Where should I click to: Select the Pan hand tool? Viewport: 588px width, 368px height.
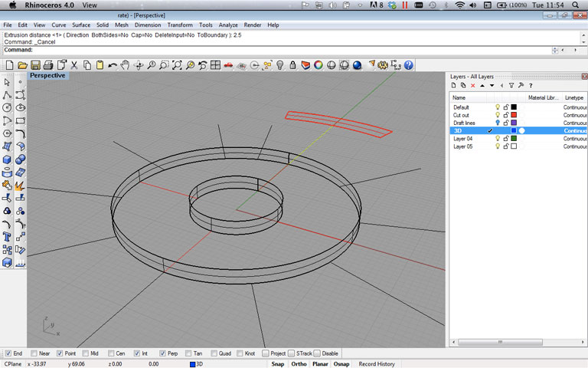point(125,65)
